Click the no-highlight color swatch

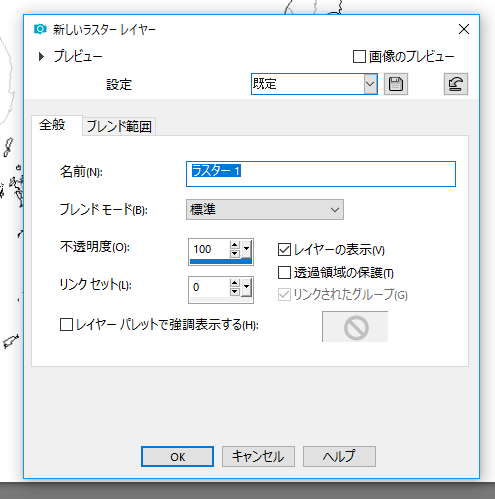355,327
